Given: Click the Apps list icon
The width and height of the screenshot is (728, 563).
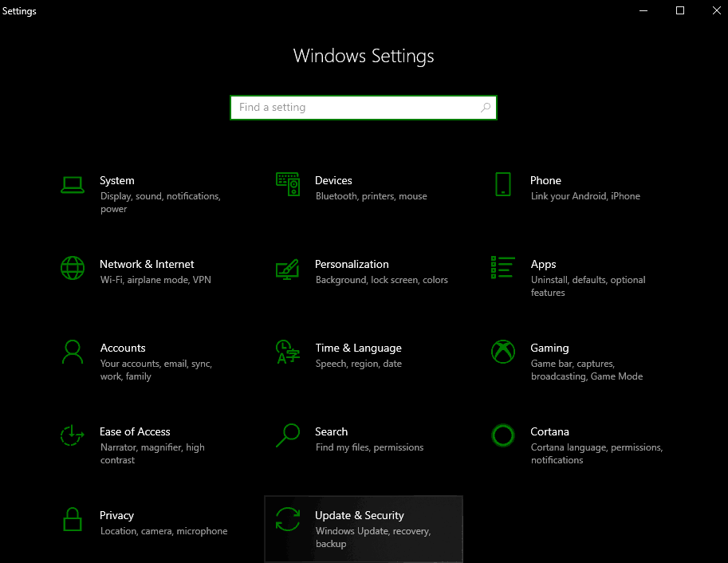Looking at the screenshot, I should coord(503,268).
